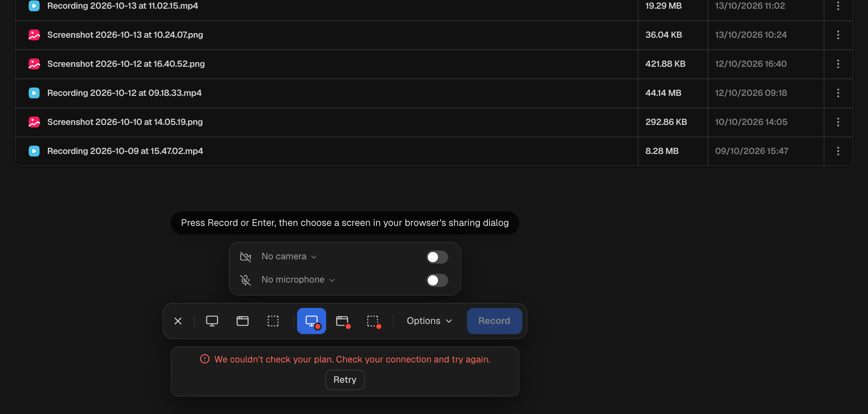
Task: Click the Record button
Action: point(494,321)
